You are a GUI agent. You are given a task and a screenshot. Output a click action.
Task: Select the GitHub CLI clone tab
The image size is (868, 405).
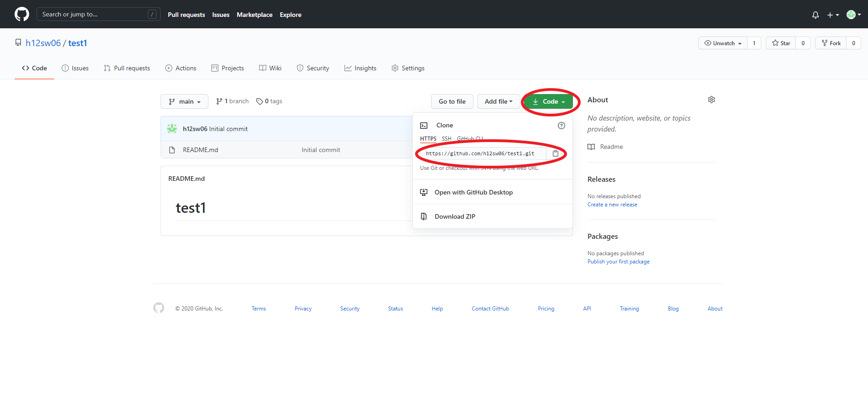point(470,139)
